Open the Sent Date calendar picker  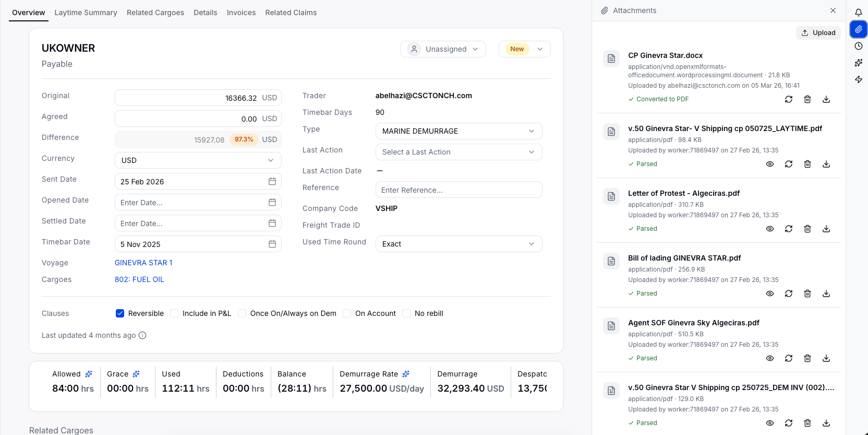point(272,181)
